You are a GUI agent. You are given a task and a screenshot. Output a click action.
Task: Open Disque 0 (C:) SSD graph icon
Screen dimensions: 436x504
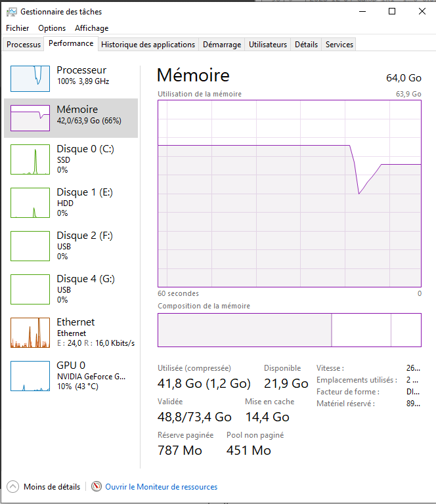[x=30, y=159]
